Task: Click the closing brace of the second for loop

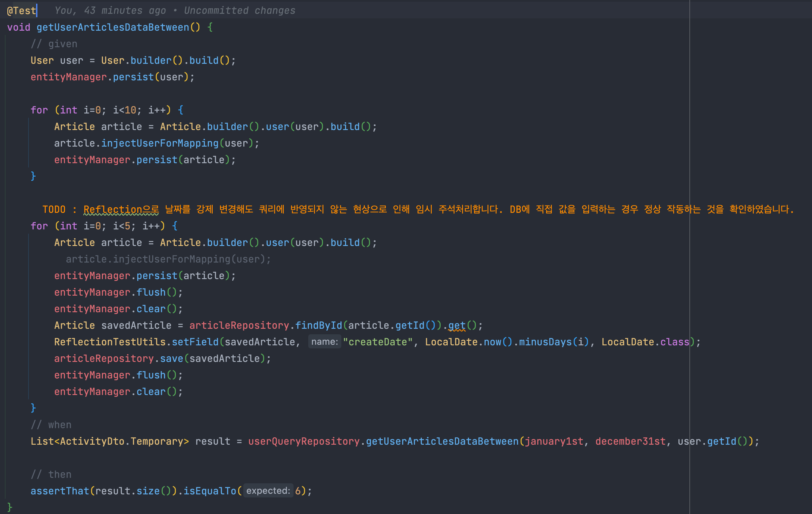Action: [33, 408]
